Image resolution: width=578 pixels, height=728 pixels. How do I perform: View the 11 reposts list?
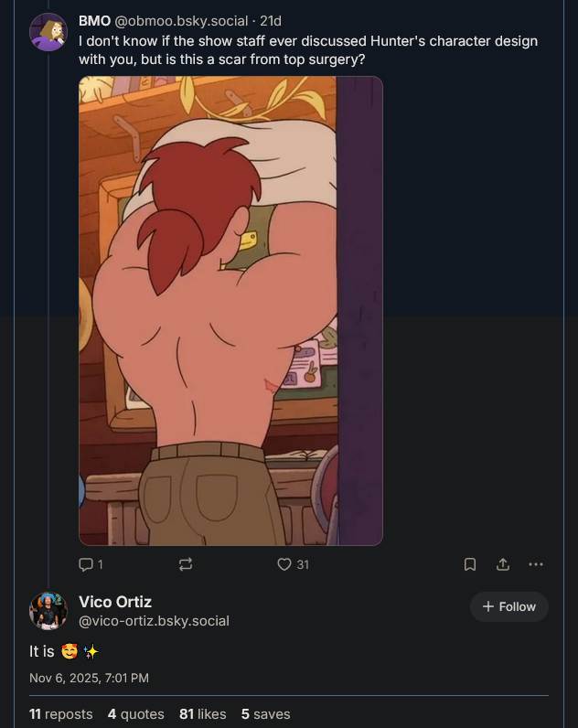point(60,713)
